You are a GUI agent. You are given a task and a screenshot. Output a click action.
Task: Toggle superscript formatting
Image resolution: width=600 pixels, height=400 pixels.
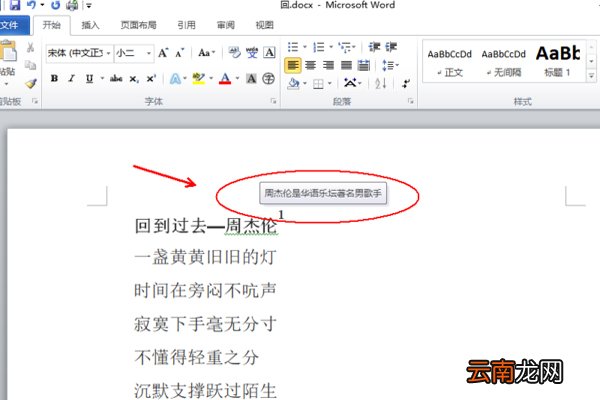coord(151,78)
